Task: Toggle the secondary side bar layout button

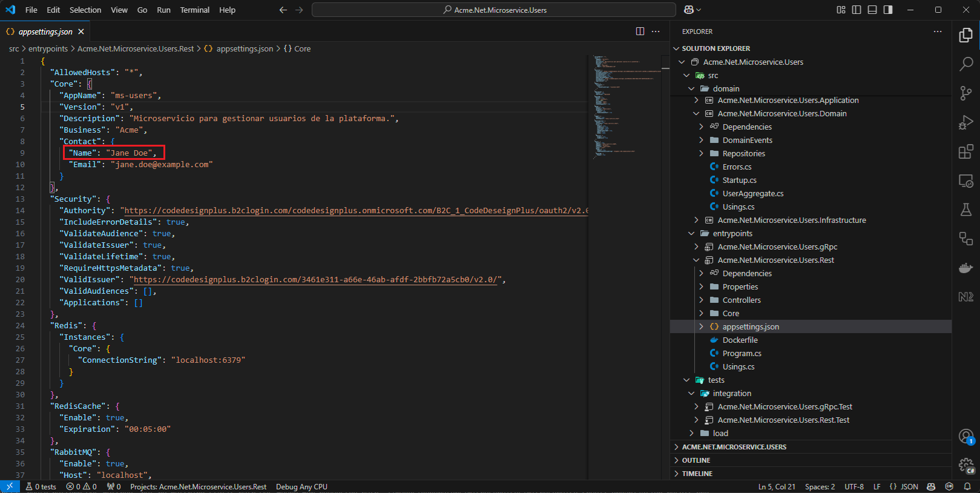Action: [x=888, y=10]
